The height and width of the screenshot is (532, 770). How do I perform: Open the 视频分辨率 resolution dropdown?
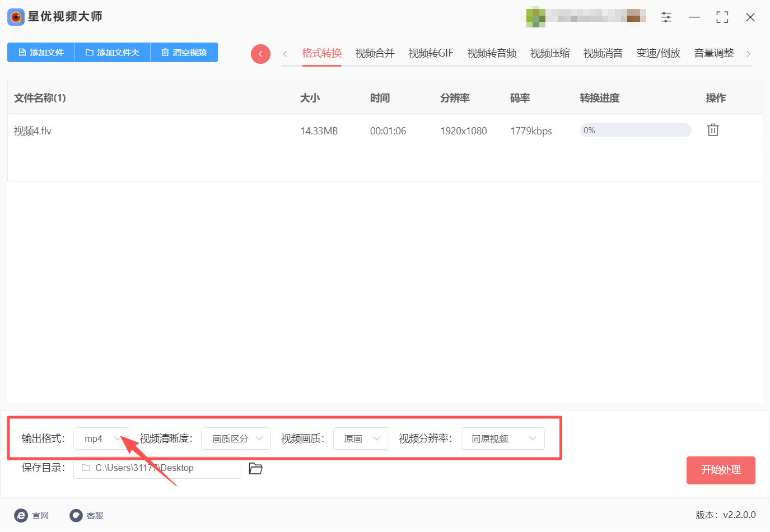pos(502,438)
